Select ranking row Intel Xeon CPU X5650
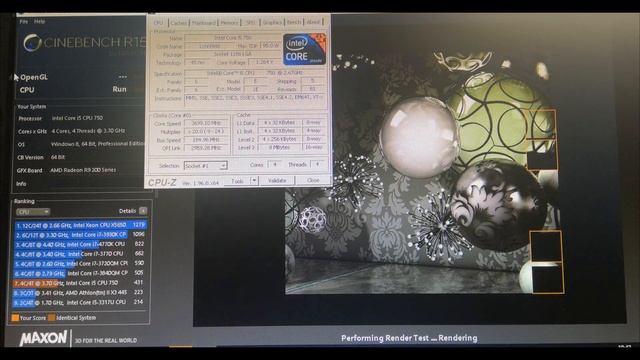Image resolution: width=640 pixels, height=360 pixels. click(x=81, y=225)
